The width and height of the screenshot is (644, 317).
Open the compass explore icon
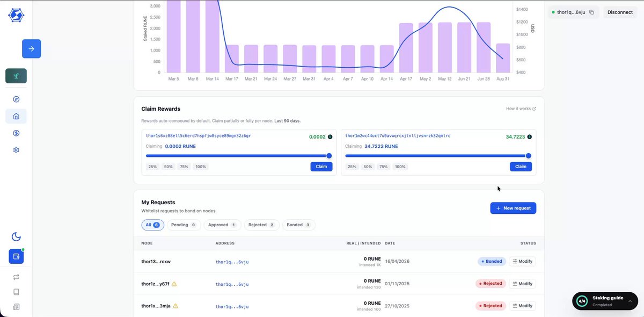click(16, 99)
